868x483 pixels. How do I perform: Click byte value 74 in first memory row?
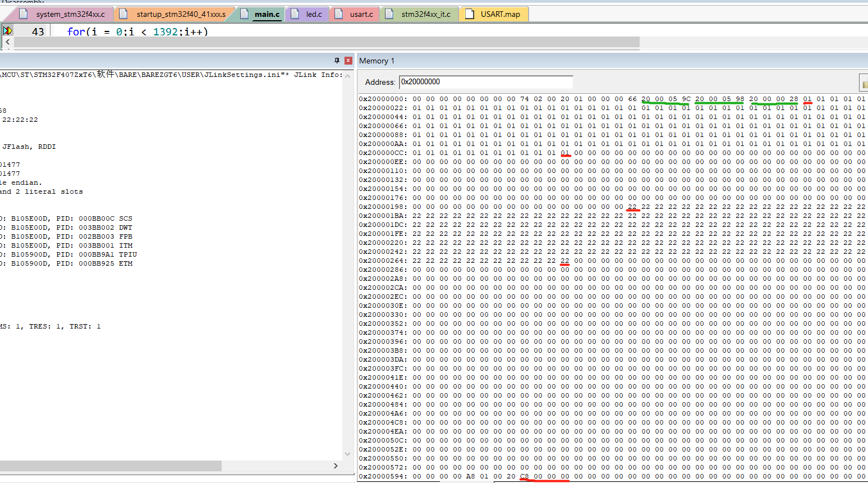(x=525, y=99)
